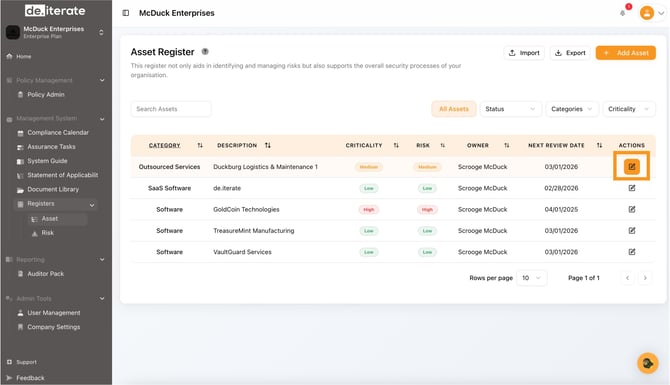Click the Import button
Viewport: 670px width, 385px height.
(x=524, y=53)
